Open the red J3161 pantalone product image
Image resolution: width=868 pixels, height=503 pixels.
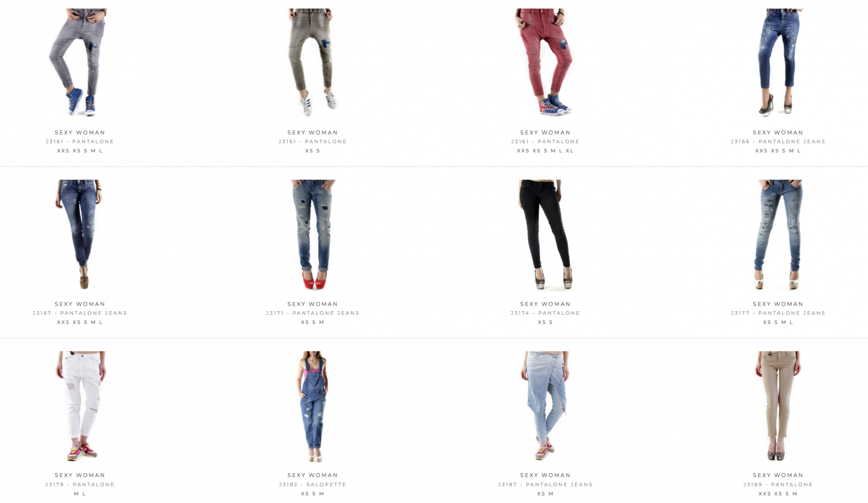pyautogui.click(x=545, y=63)
